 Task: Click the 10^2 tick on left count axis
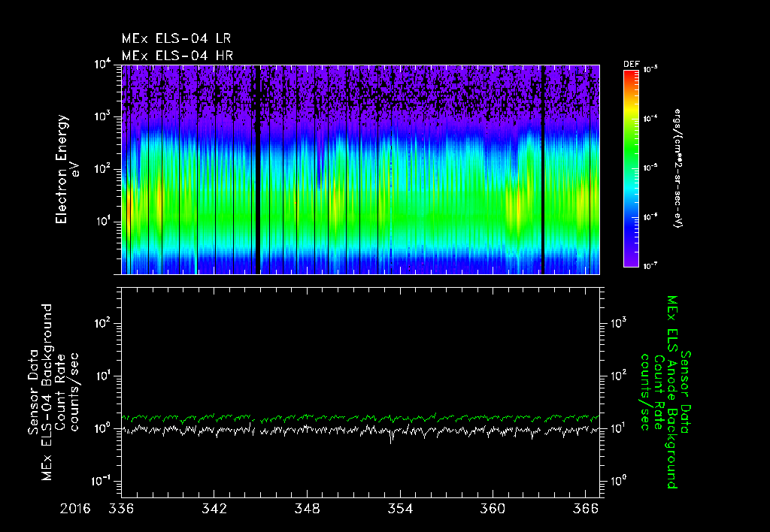click(104, 324)
